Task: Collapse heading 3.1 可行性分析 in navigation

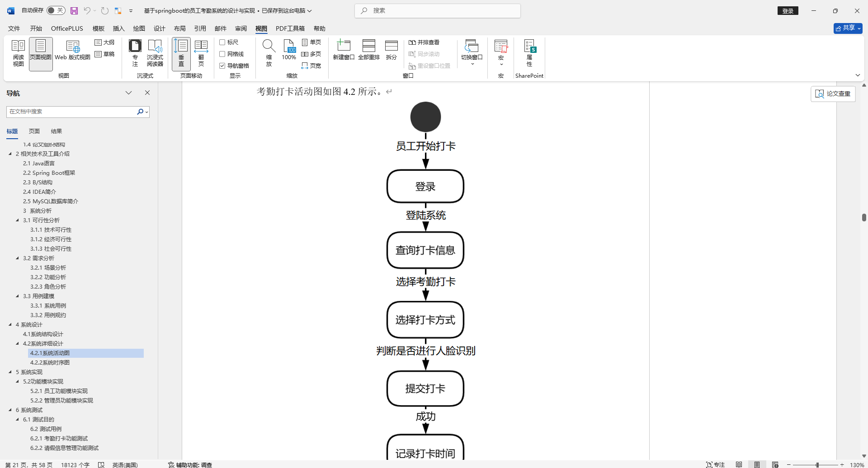Action: (17, 220)
